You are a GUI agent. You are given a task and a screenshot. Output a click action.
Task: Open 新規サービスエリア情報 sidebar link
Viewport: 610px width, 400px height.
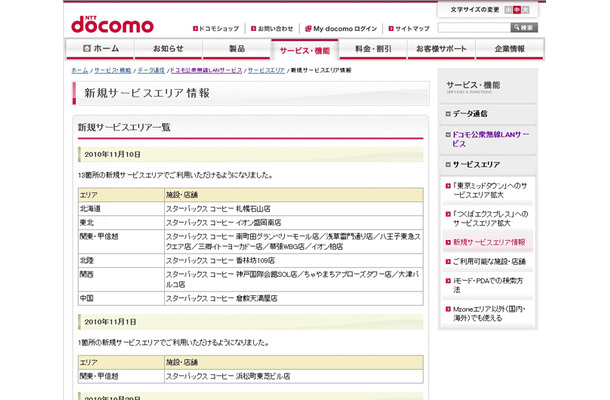point(489,242)
